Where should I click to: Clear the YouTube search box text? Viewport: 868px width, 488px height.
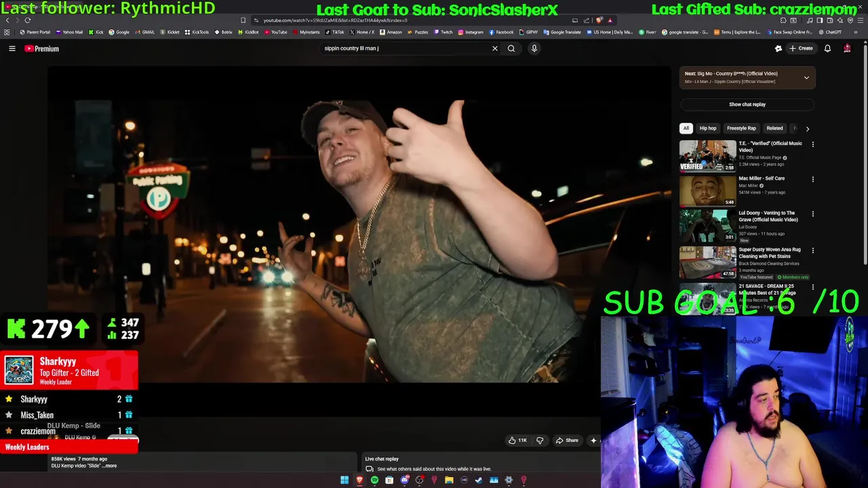click(495, 49)
